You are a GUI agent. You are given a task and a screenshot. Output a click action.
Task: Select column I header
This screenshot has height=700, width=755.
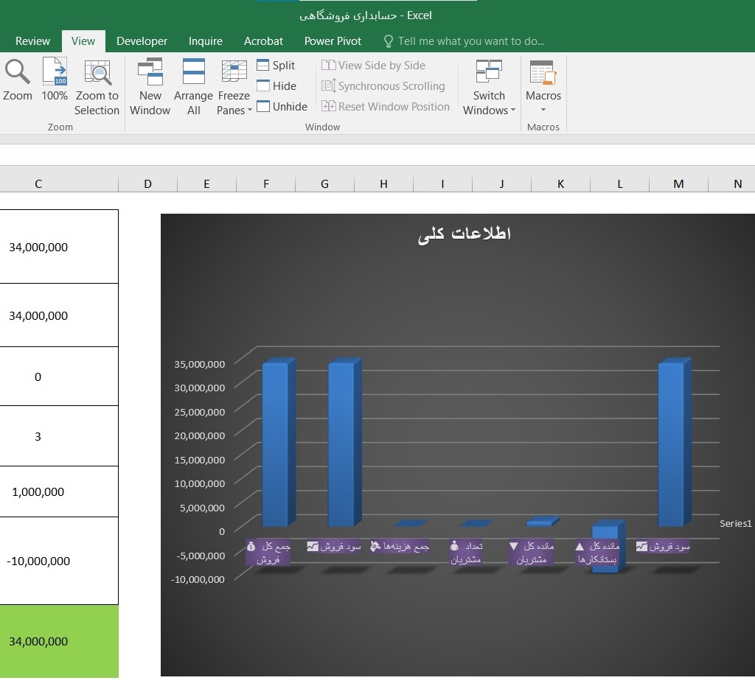point(442,183)
